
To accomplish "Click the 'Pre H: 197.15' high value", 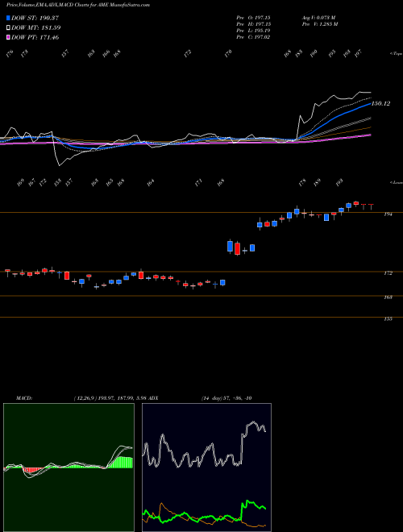I will pyautogui.click(x=253, y=24).
